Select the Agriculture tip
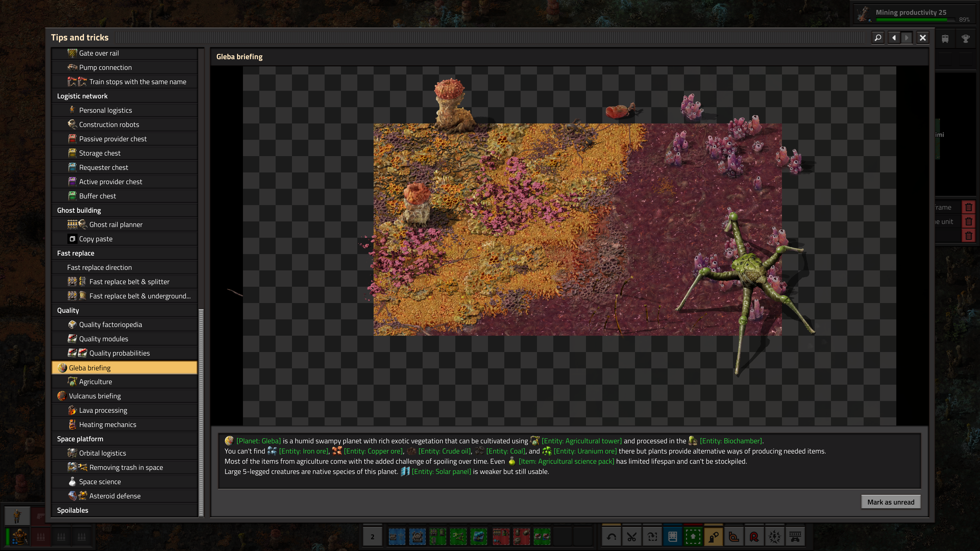This screenshot has height=551, width=980. click(x=124, y=382)
